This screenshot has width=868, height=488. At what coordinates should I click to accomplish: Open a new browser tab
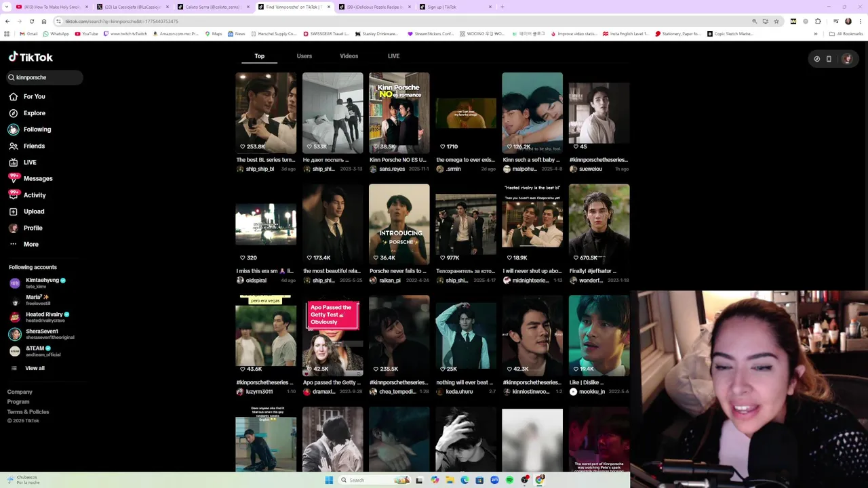(x=502, y=7)
